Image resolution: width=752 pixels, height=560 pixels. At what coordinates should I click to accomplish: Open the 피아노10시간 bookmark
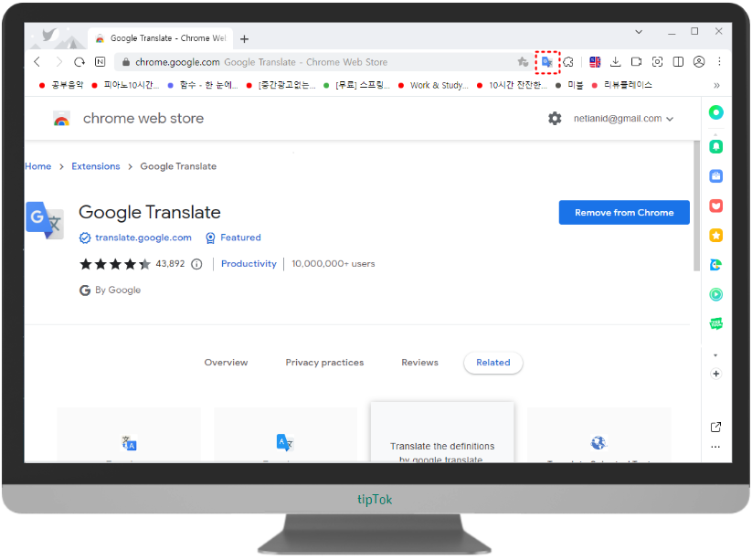pyautogui.click(x=125, y=85)
